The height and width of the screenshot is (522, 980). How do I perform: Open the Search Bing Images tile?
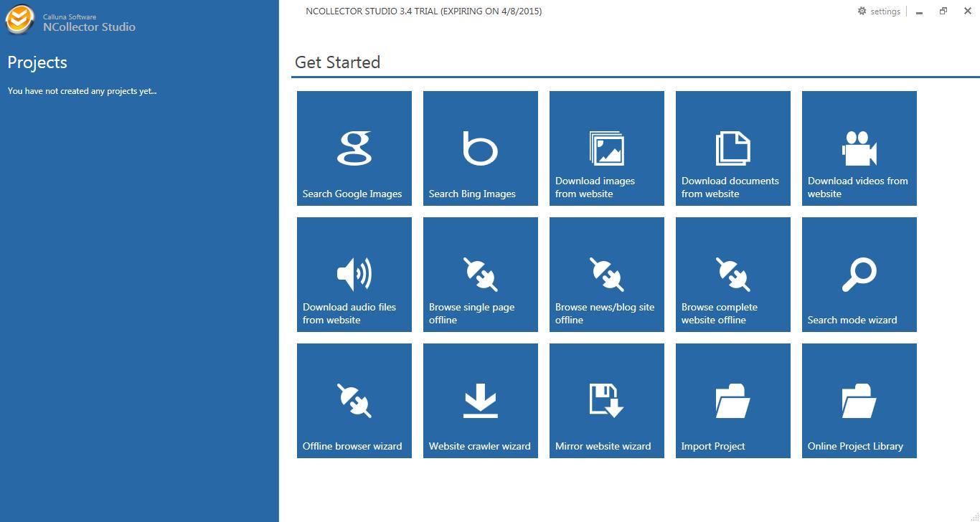[x=481, y=148]
